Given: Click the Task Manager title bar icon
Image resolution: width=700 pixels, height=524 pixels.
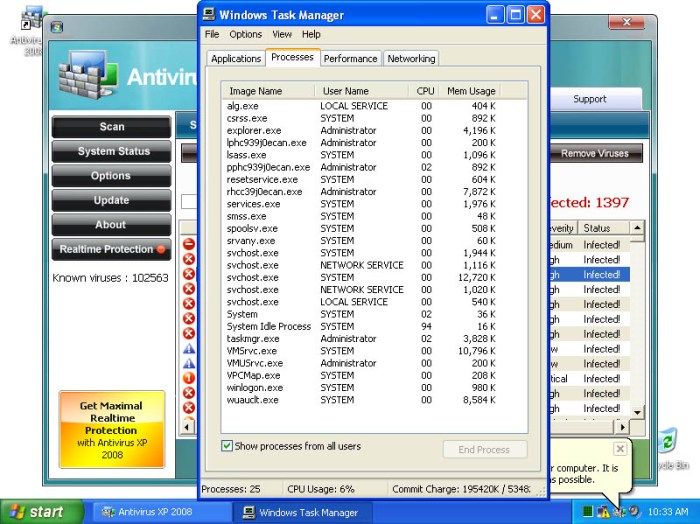Looking at the screenshot, I should 208,14.
